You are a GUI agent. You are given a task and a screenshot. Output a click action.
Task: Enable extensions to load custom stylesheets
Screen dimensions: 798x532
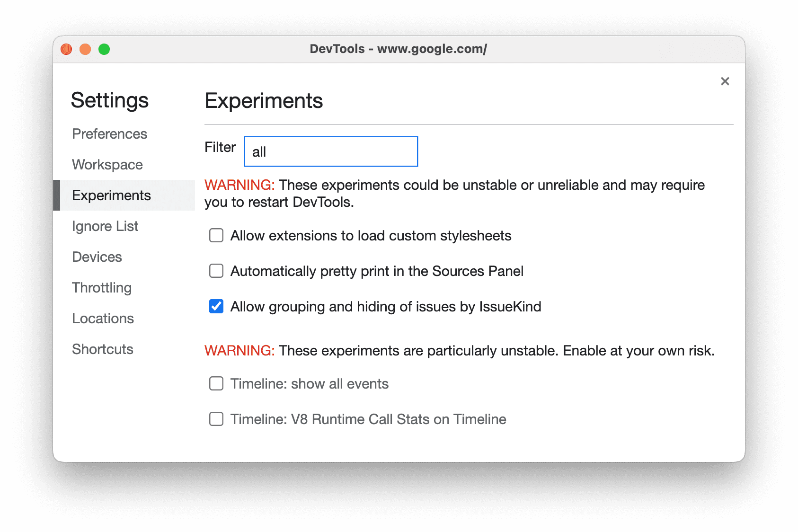click(x=216, y=235)
